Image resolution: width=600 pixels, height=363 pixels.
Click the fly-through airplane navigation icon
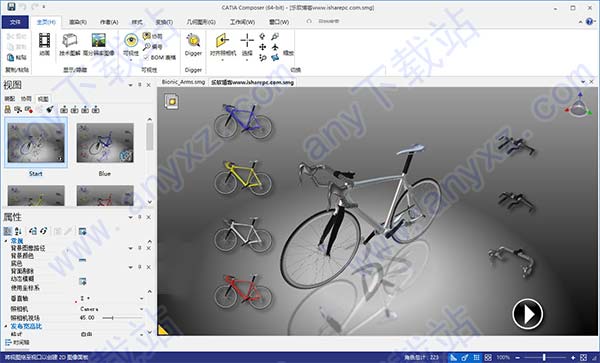coord(275,47)
